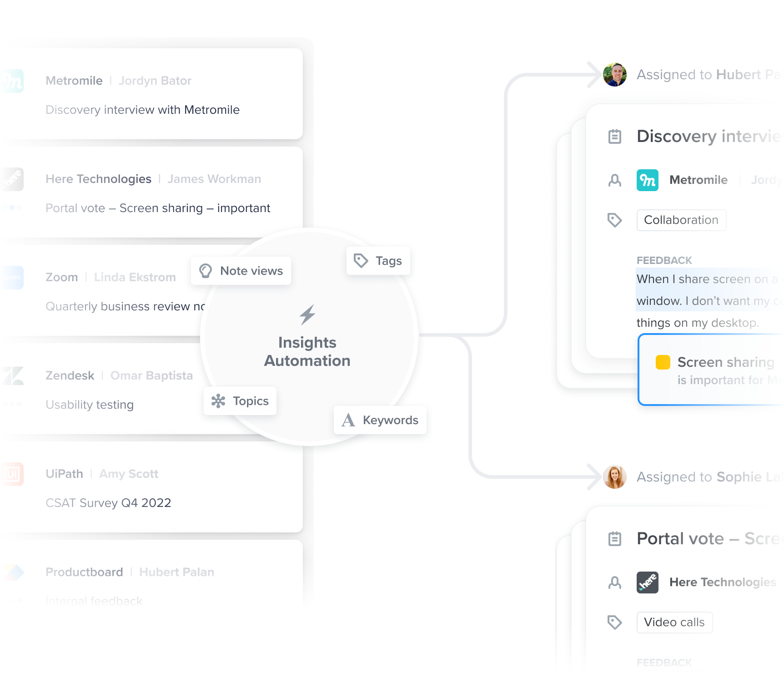Click the letter A Keywords icon
The height and width of the screenshot is (699, 784).
click(x=348, y=420)
